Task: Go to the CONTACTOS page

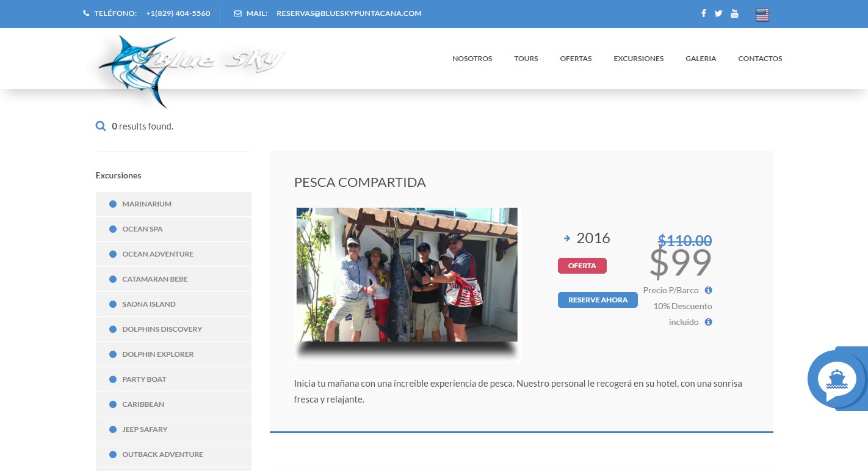Action: pos(760,59)
